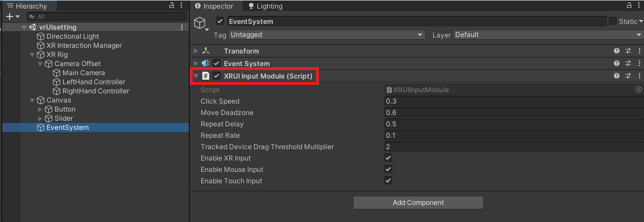Open the Event System component help icon
This screenshot has height=222, width=644.
point(617,63)
